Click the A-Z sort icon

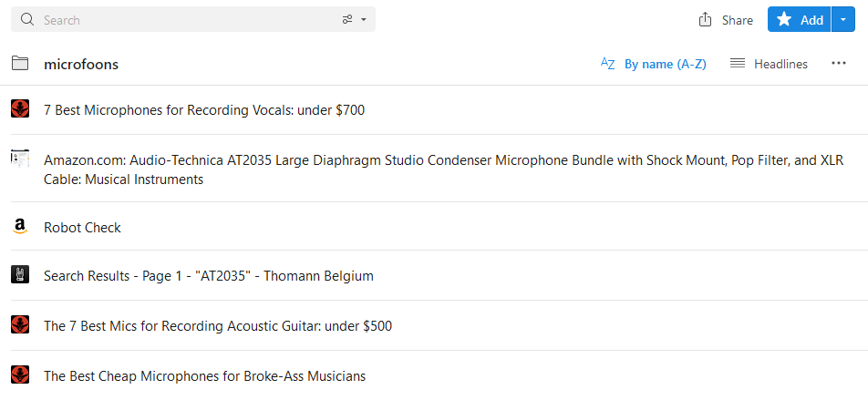tap(608, 64)
